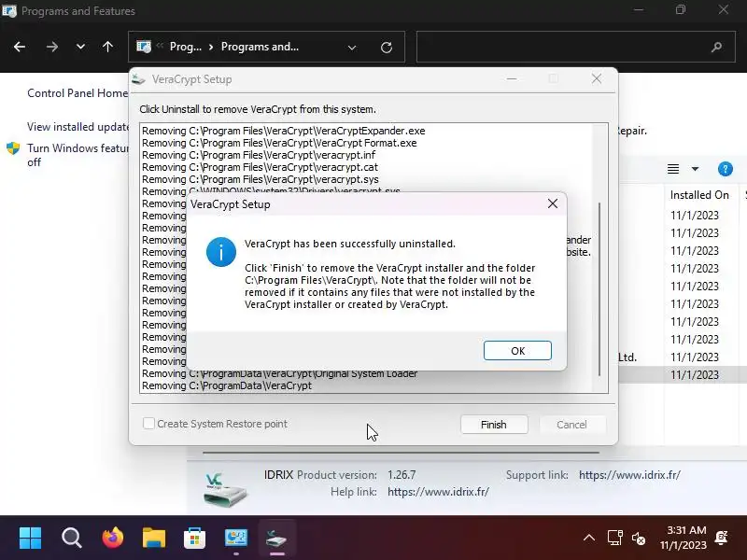Click the uninstall log vertical scrollbar
The width and height of the screenshot is (747, 560).
[x=599, y=288]
